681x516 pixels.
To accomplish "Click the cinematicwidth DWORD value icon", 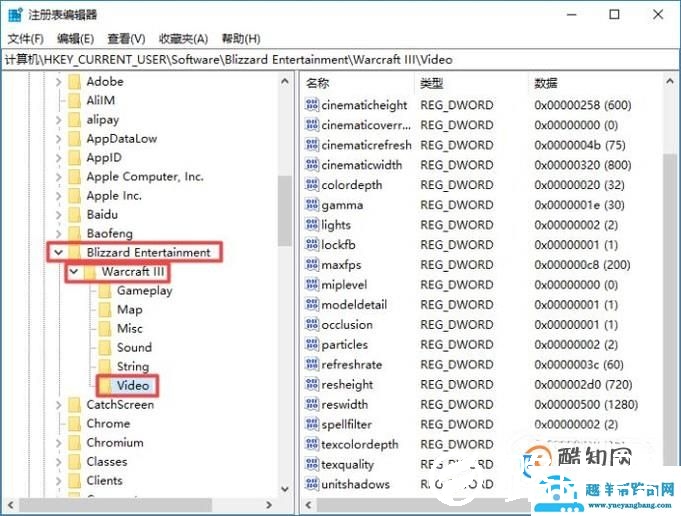I will (x=312, y=165).
